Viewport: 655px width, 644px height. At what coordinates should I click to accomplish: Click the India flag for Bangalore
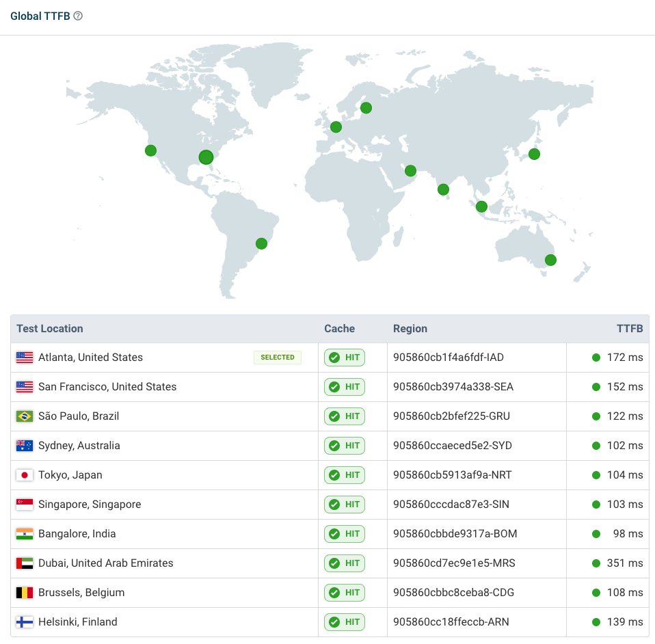[24, 533]
